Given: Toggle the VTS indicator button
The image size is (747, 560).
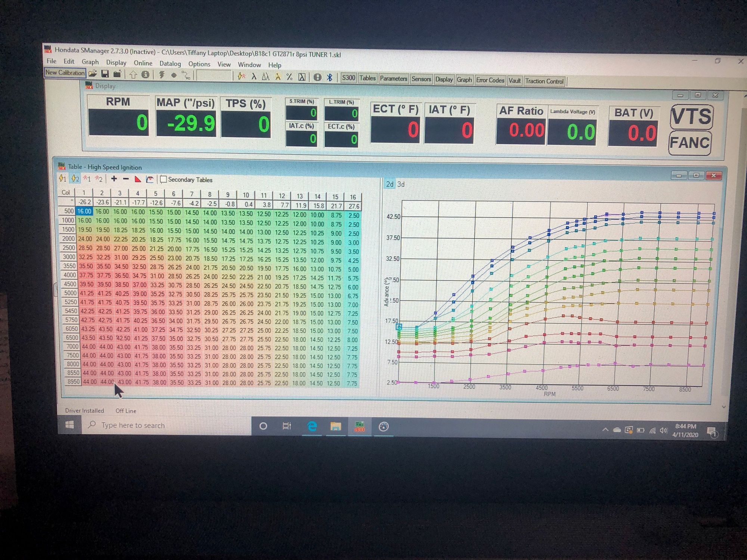Looking at the screenshot, I should pyautogui.click(x=691, y=116).
